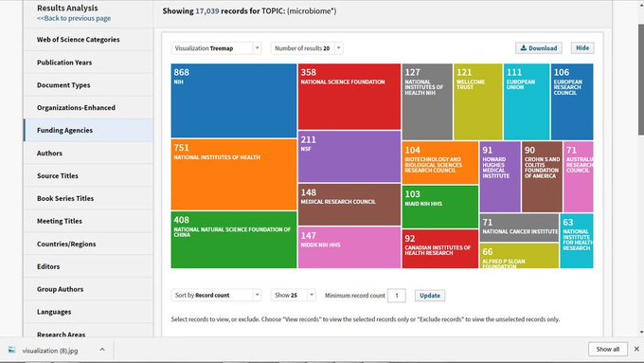Select Funding Agencies in sidebar

click(88, 130)
